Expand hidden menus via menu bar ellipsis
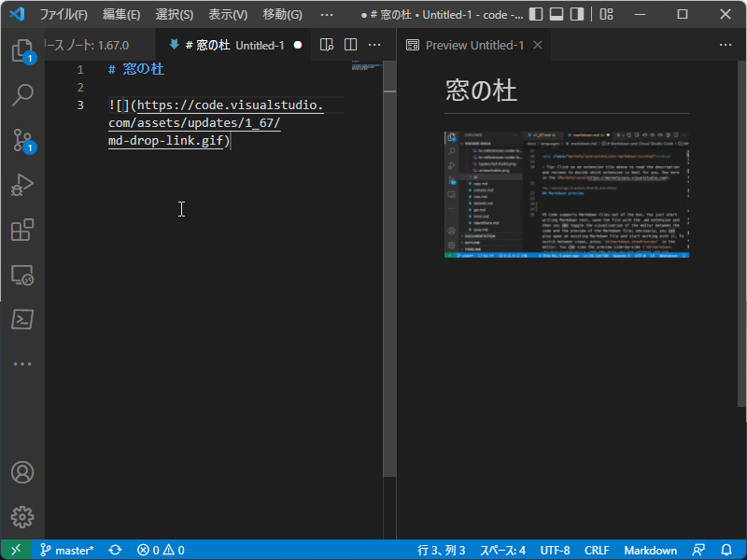The height and width of the screenshot is (560, 747). point(327,15)
